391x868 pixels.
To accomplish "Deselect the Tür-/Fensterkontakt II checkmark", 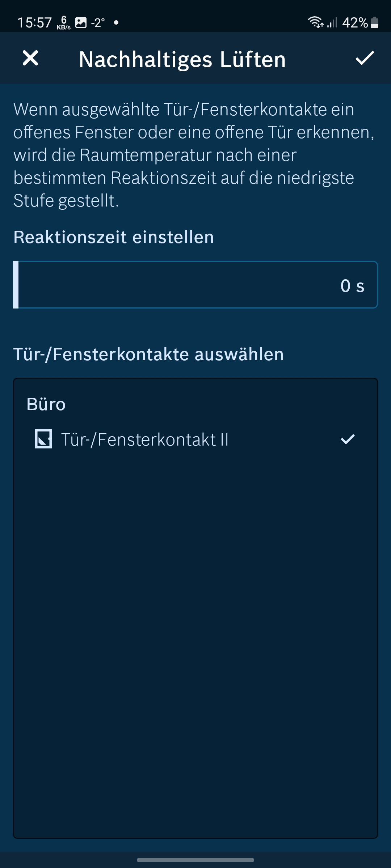I will coord(348,439).
